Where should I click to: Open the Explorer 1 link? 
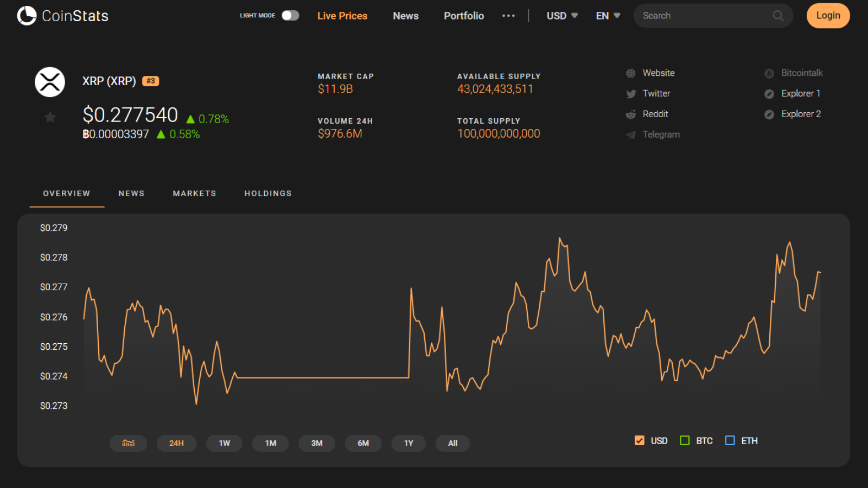coord(801,94)
